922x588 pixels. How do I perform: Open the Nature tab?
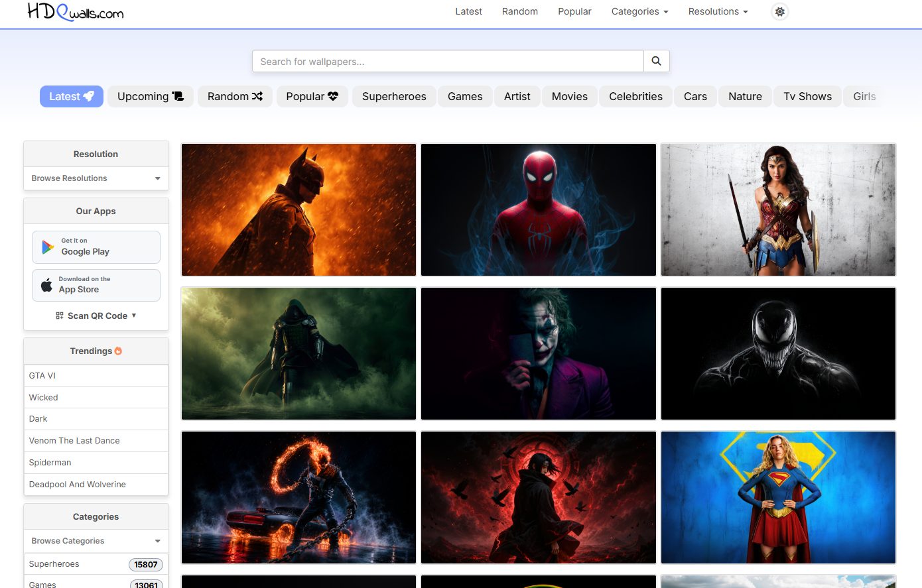[745, 96]
